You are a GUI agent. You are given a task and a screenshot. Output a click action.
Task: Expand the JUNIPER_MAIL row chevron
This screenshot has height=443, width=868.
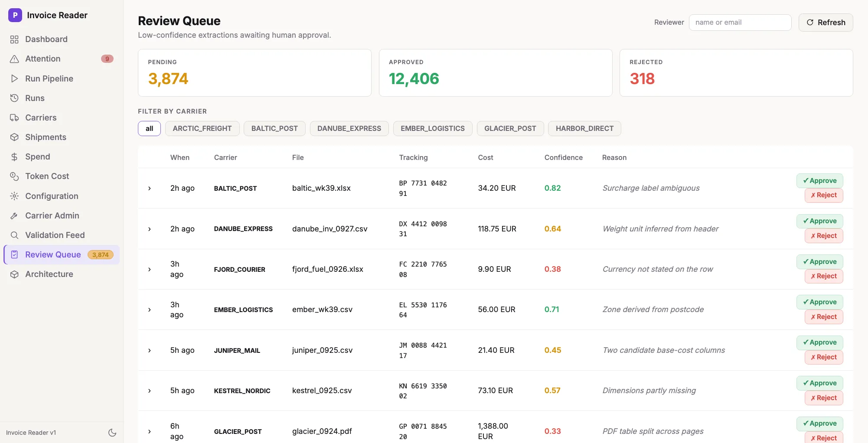point(150,350)
